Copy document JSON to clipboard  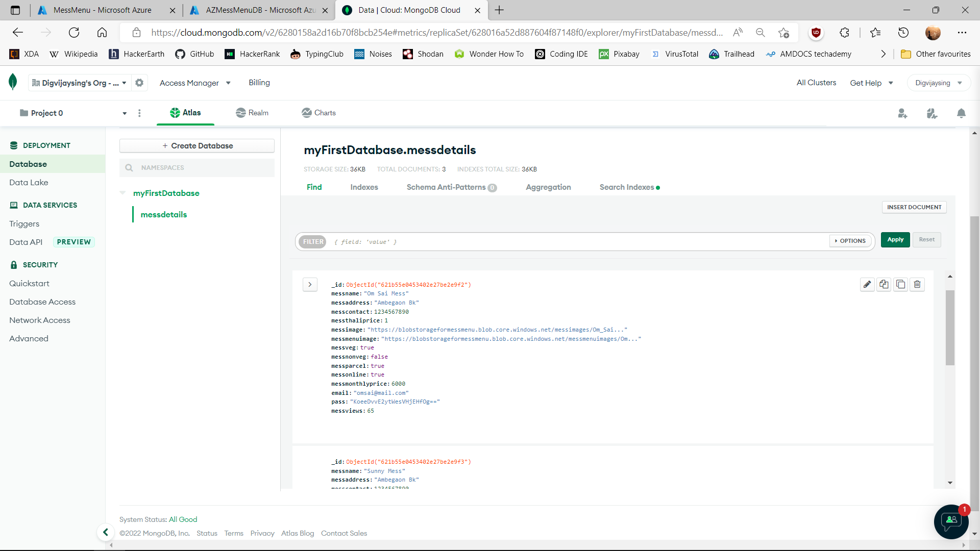point(900,284)
